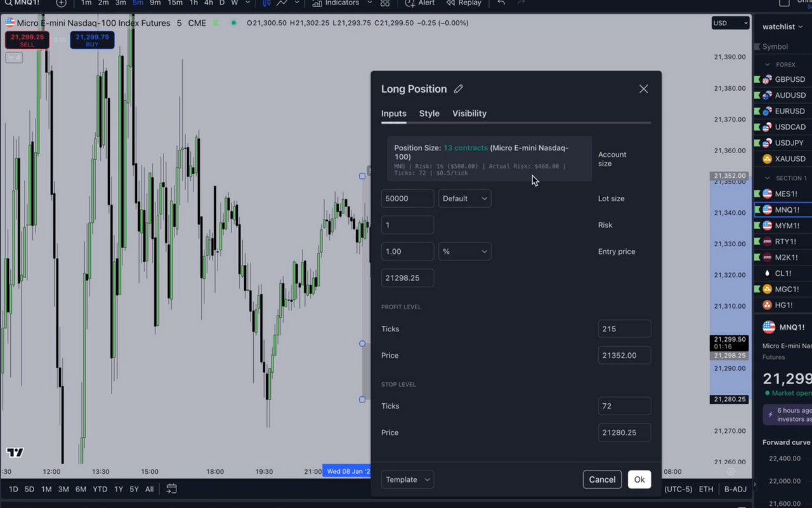Set date range to YTD
The height and width of the screenshot is (508, 812).
[x=100, y=489]
